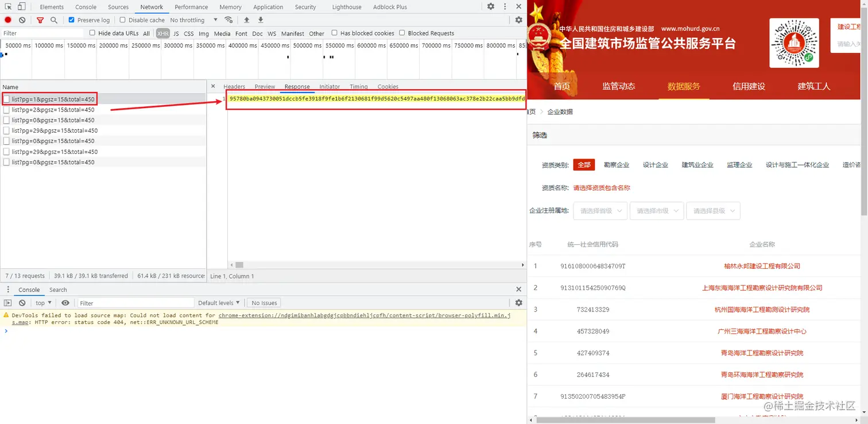Image resolution: width=868 pixels, height=424 pixels.
Task: Open the Adblock Plus panel tab
Action: pos(390,7)
